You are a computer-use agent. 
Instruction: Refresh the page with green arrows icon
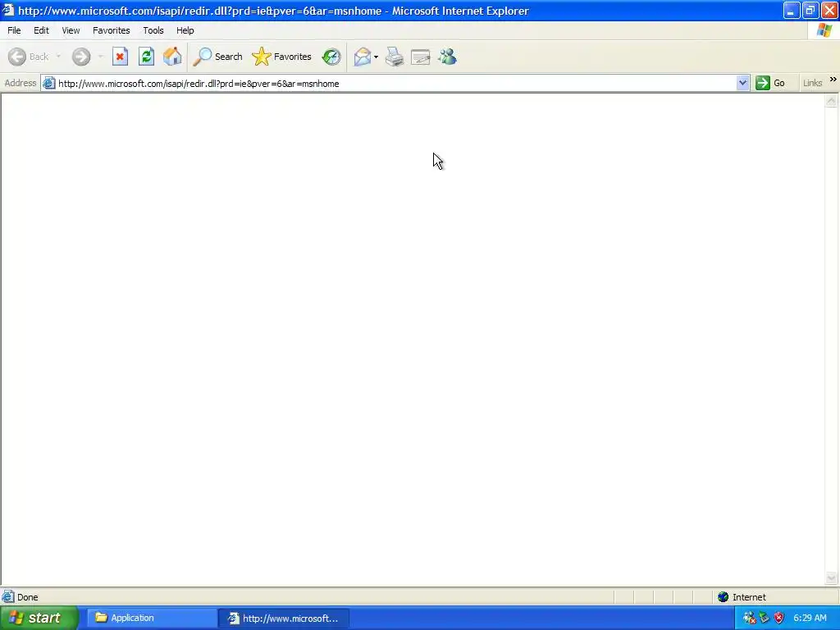(x=146, y=57)
